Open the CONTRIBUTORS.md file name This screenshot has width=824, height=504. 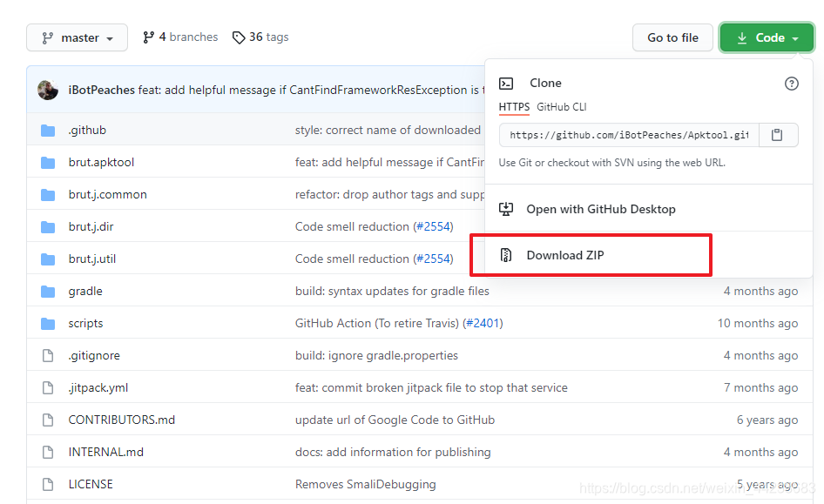pos(121,420)
